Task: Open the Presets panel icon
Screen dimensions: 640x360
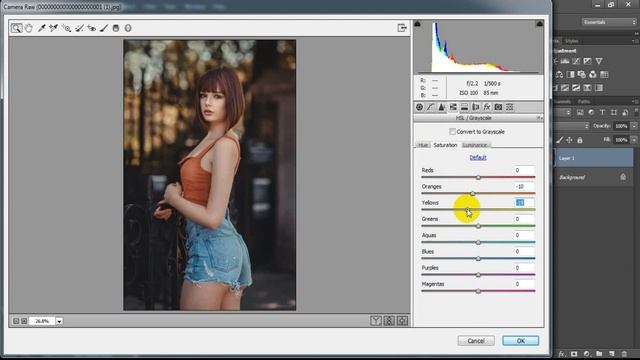Action: (x=509, y=107)
